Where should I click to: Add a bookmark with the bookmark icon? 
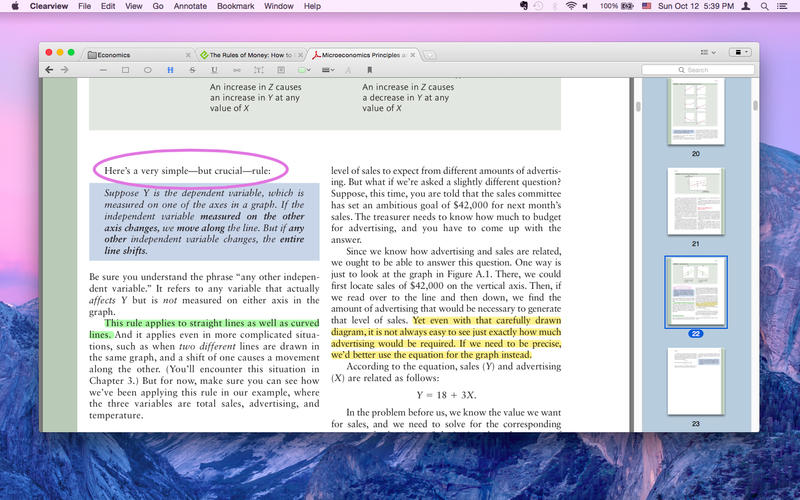(370, 70)
